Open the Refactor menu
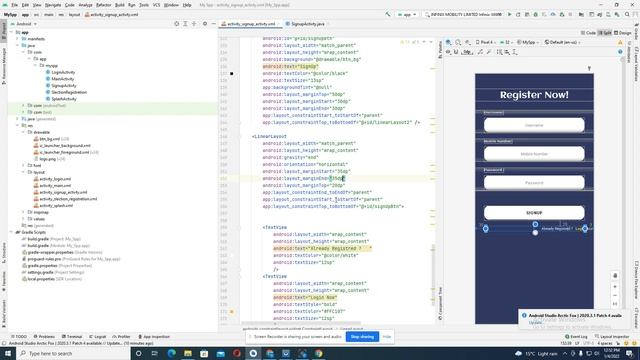Viewport: 640px width, 360px height. (103, 5)
